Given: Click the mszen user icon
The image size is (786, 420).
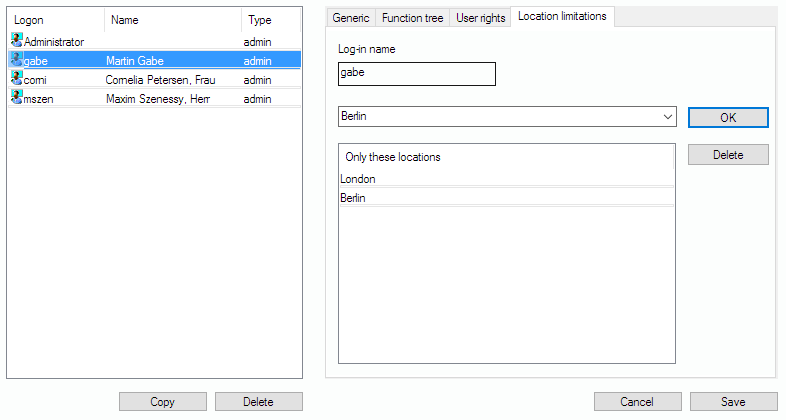Looking at the screenshot, I should (16, 97).
